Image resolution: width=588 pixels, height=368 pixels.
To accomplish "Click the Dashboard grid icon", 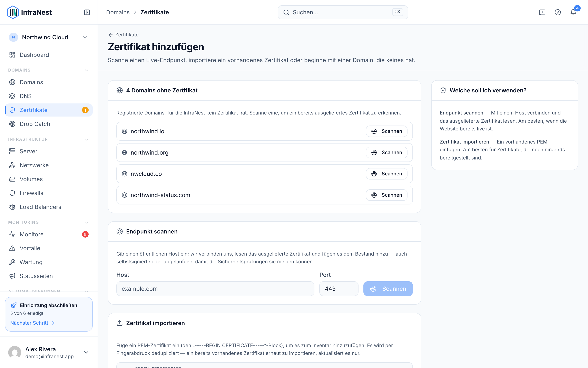I will [x=12, y=55].
